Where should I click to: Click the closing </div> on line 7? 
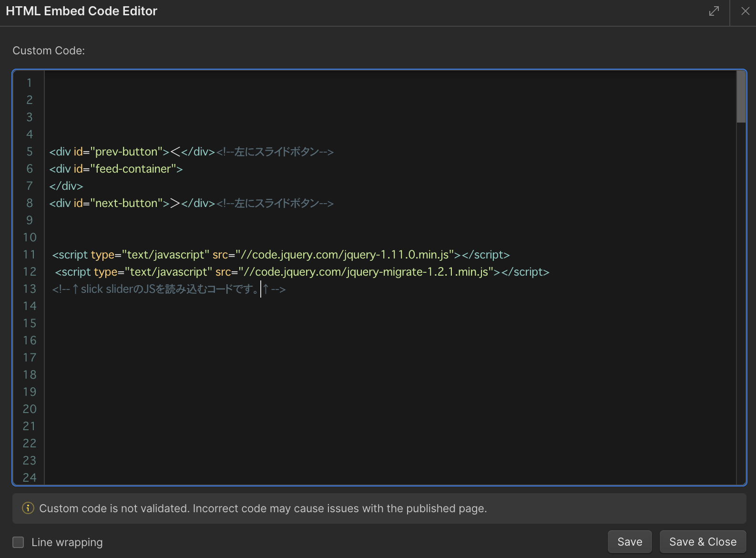pyautogui.click(x=66, y=186)
